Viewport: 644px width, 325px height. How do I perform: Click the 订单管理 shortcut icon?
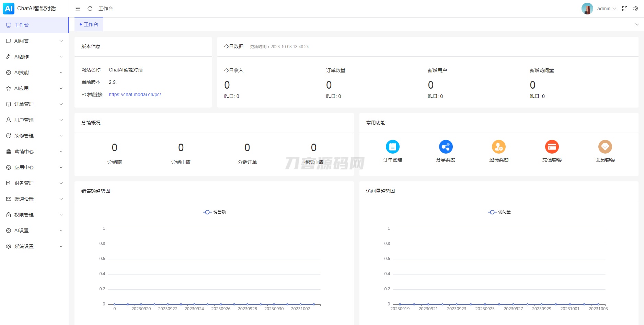(392, 147)
